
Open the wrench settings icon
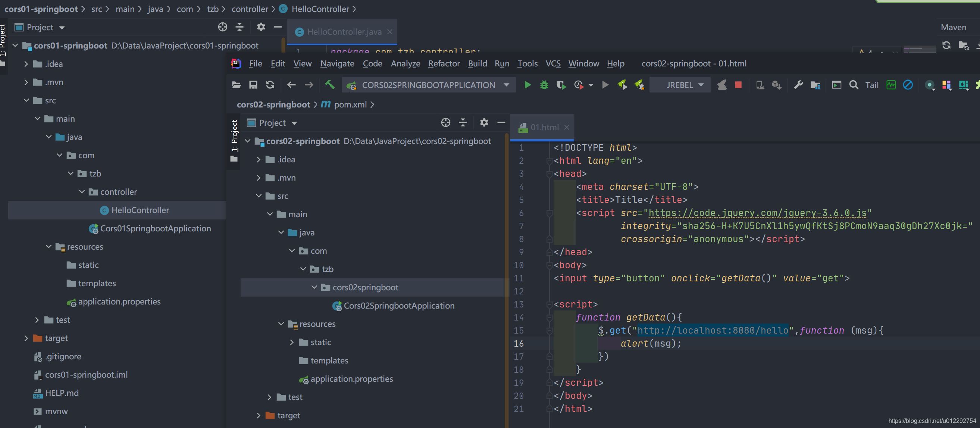click(798, 85)
